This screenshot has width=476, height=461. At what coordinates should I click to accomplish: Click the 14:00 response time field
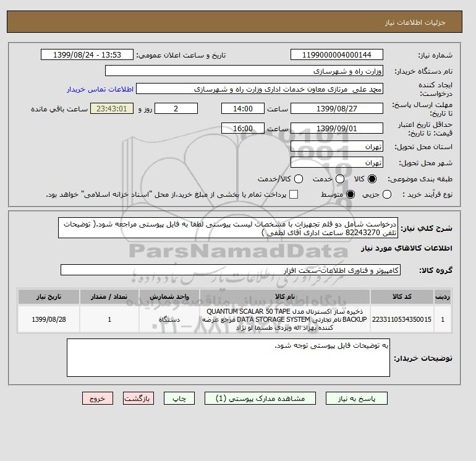click(243, 108)
